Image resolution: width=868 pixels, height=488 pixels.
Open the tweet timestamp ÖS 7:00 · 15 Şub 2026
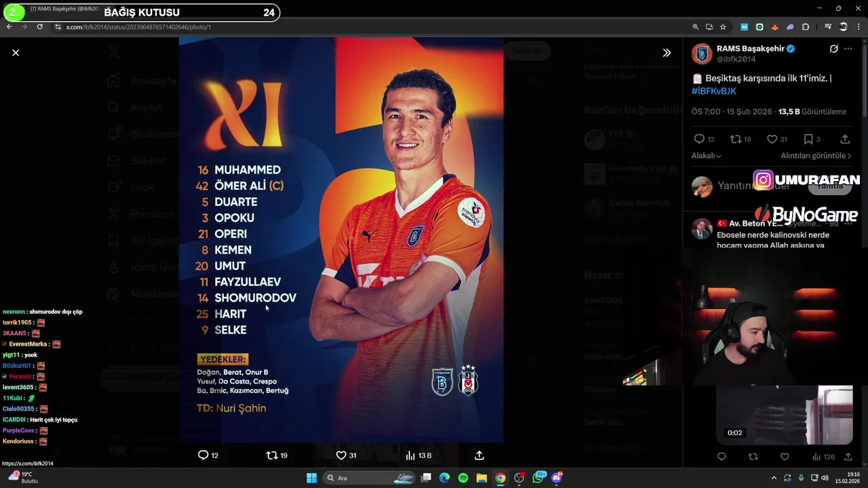732,111
